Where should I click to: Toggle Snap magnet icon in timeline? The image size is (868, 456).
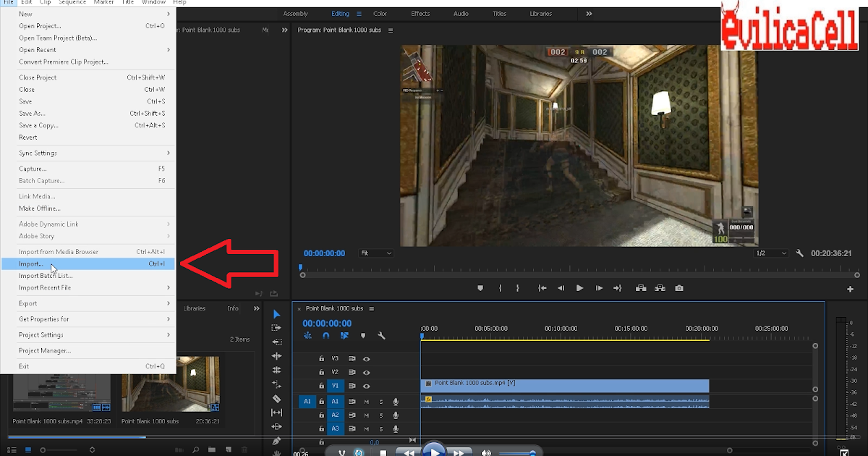point(326,336)
